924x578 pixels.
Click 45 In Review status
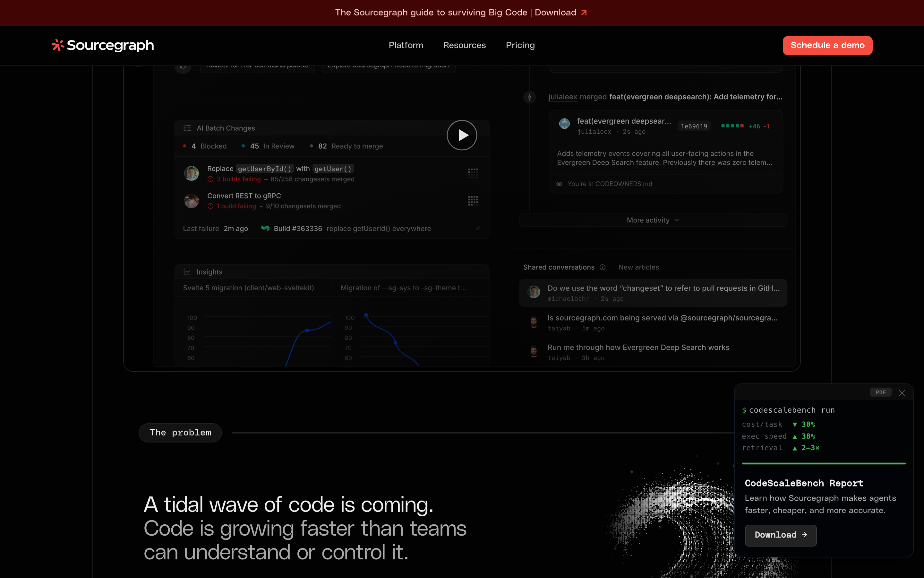coord(268,146)
